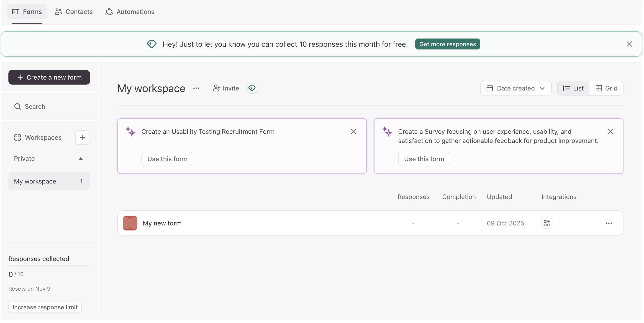Collapse the Private workspaces section
Viewport: 644px width, 323px height.
pyautogui.click(x=80, y=159)
